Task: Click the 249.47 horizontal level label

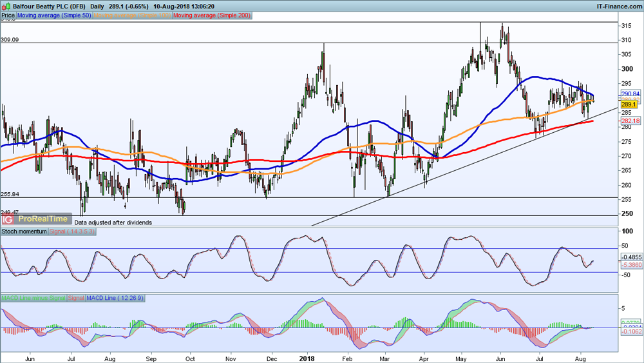Action: [10, 213]
